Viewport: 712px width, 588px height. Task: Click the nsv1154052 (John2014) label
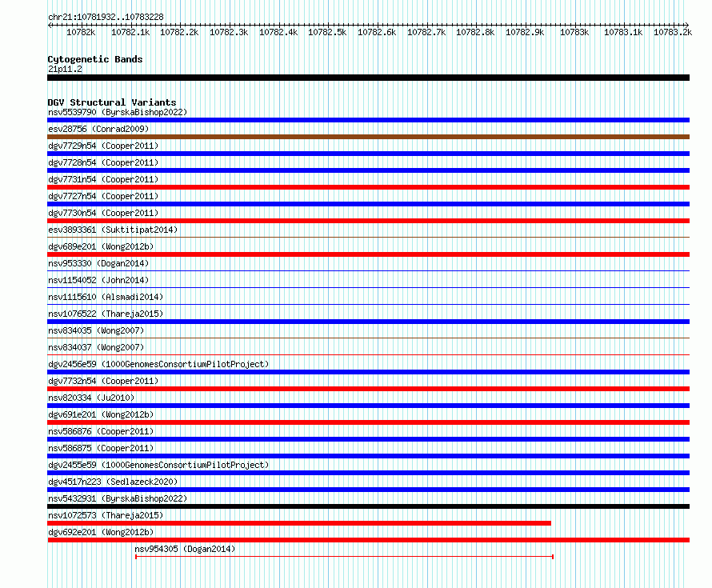98,280
